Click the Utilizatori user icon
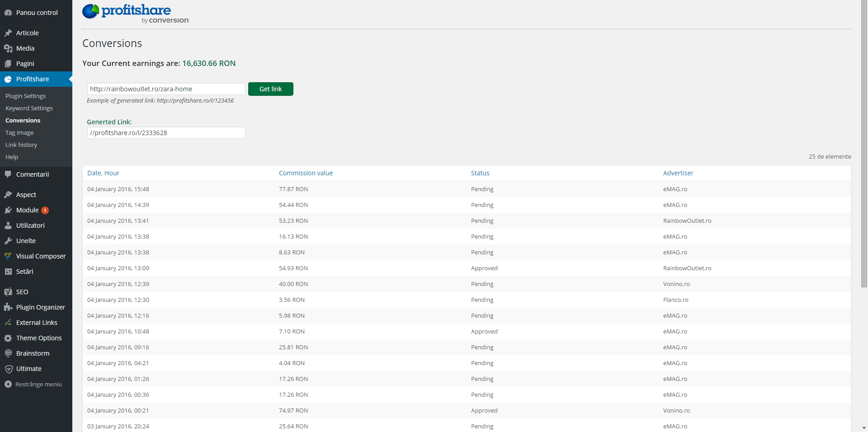 point(8,225)
